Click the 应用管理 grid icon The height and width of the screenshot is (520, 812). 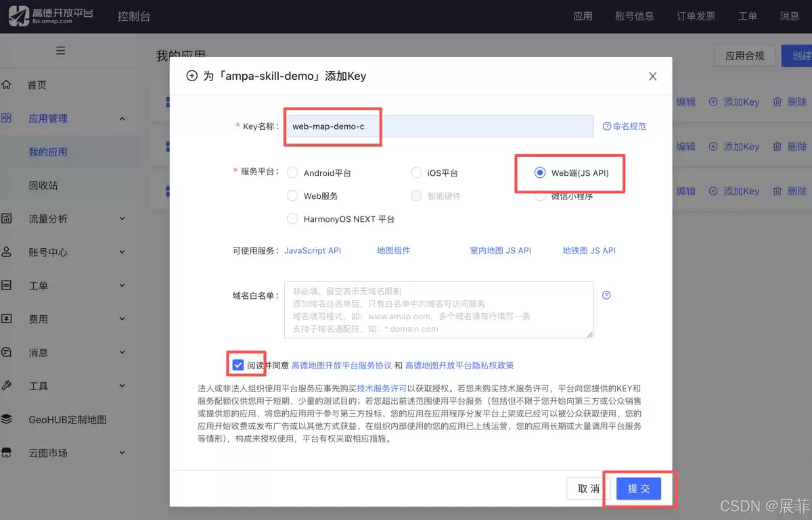[x=7, y=118]
